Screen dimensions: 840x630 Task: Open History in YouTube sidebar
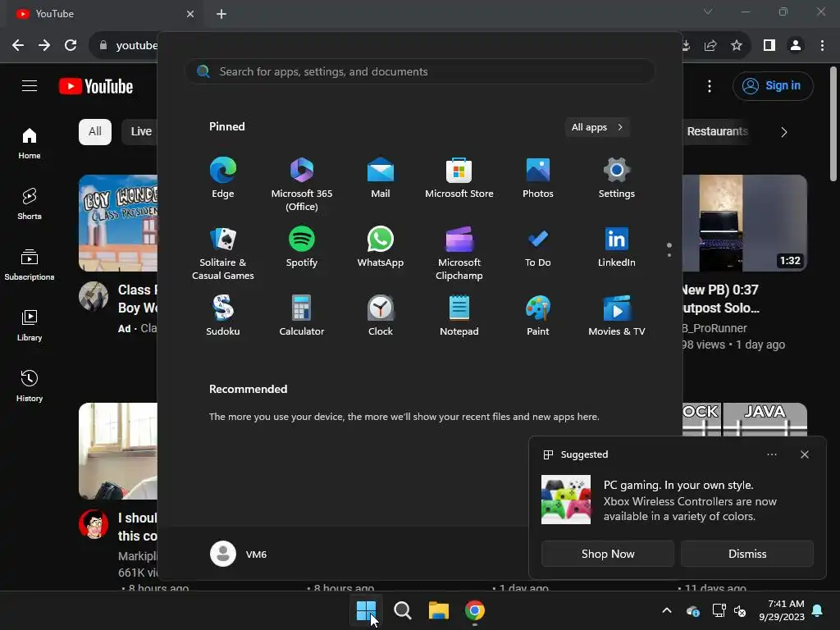(x=30, y=386)
